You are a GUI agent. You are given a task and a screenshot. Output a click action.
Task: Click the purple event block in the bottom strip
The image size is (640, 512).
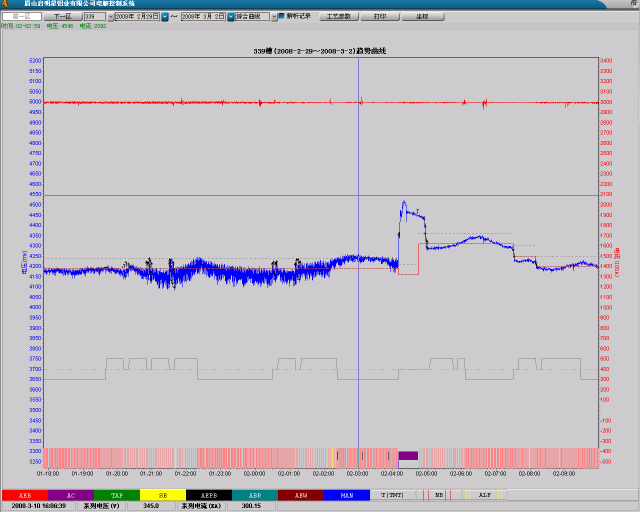(408, 456)
